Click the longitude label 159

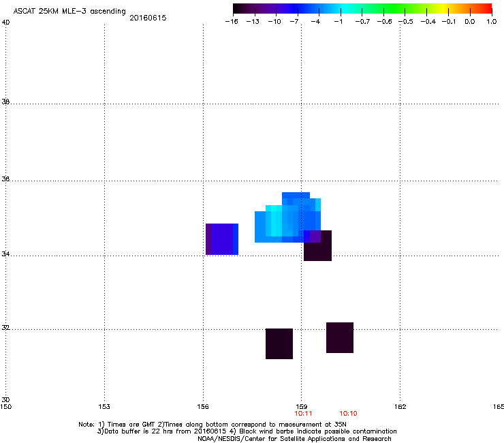pyautogui.click(x=302, y=407)
